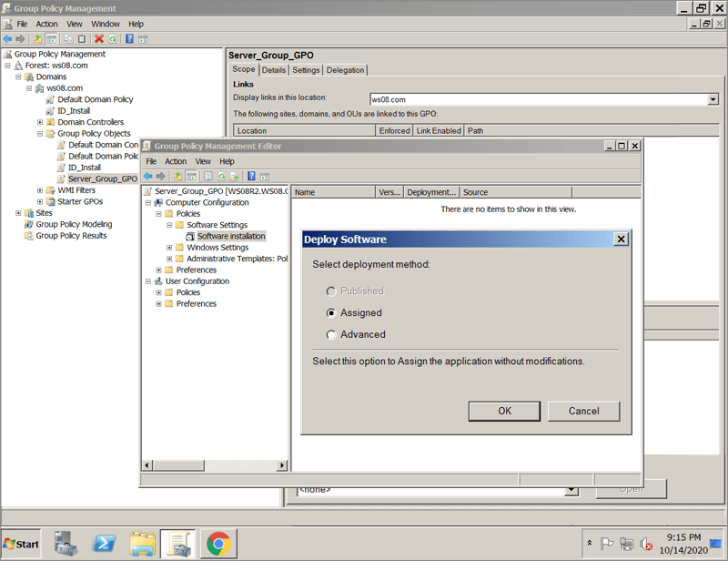Click Export List icon in Editor toolbar
The image size is (728, 561).
(235, 176)
